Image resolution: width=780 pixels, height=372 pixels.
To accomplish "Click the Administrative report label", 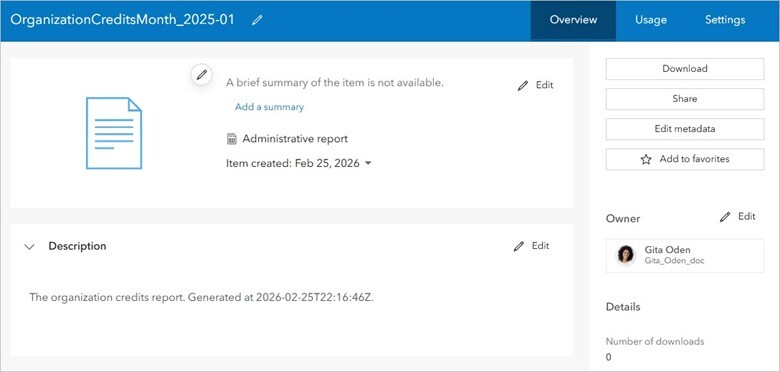I will tap(295, 139).
